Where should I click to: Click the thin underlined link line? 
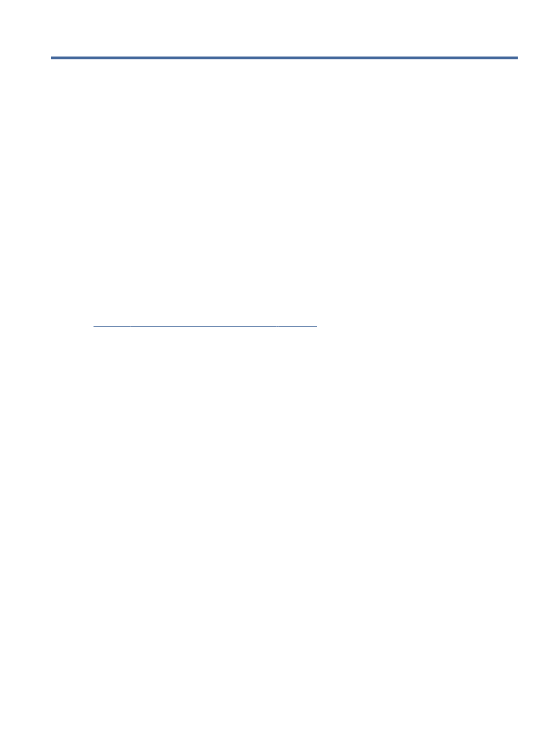pyautogui.click(x=206, y=325)
